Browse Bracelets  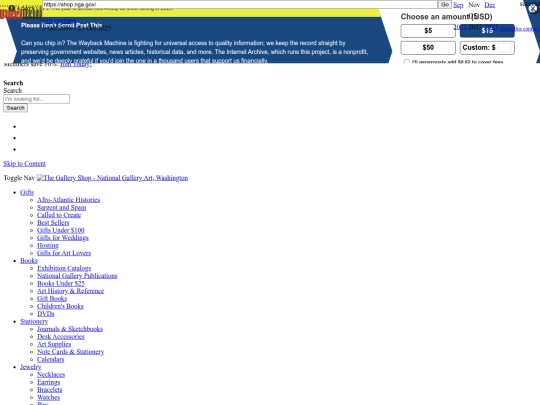tap(50, 389)
